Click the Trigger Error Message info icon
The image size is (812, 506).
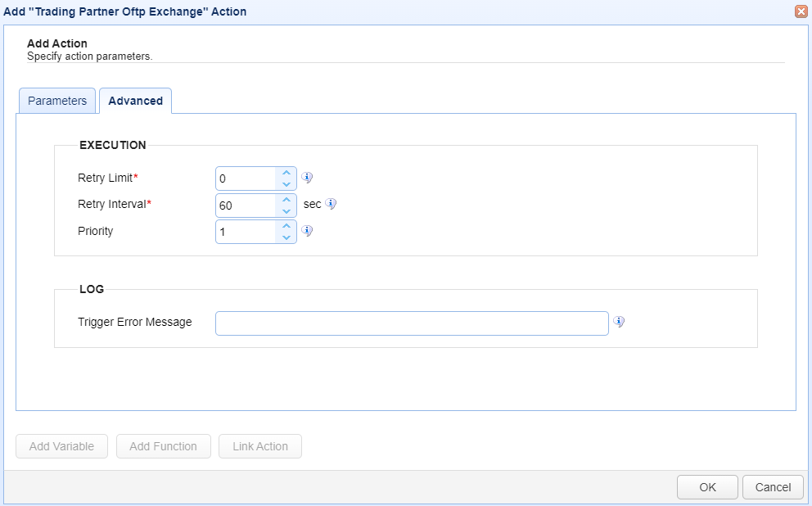click(x=619, y=322)
